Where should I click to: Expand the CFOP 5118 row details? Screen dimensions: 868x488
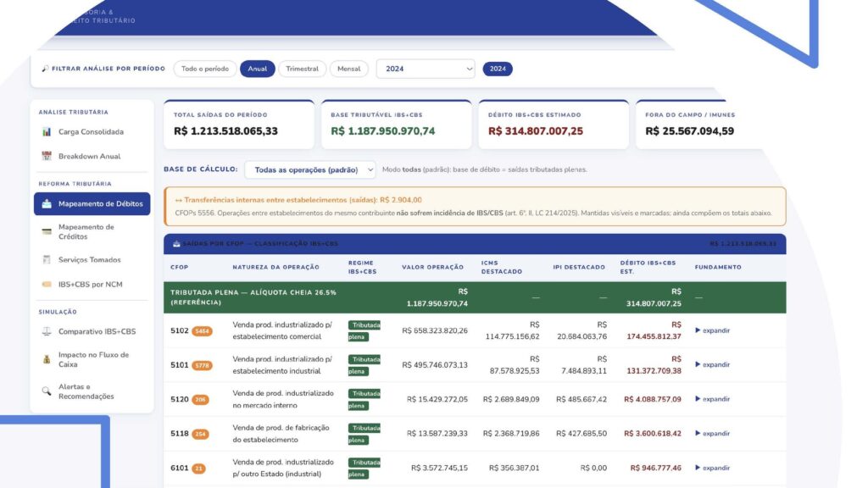tap(712, 433)
